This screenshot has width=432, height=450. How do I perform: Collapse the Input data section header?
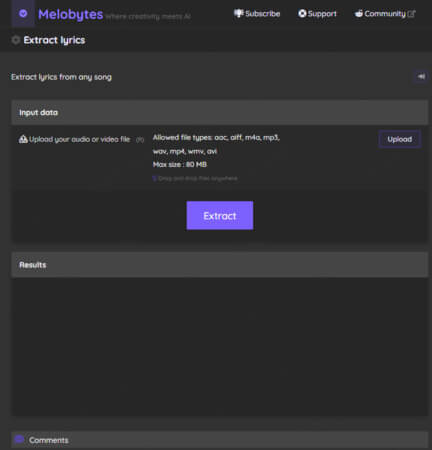pos(220,112)
